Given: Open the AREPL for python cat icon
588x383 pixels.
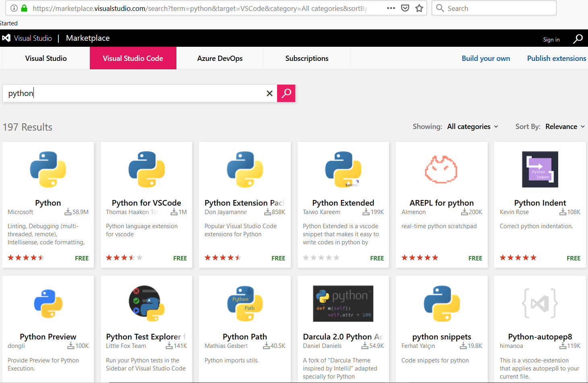Looking at the screenshot, I should [441, 169].
